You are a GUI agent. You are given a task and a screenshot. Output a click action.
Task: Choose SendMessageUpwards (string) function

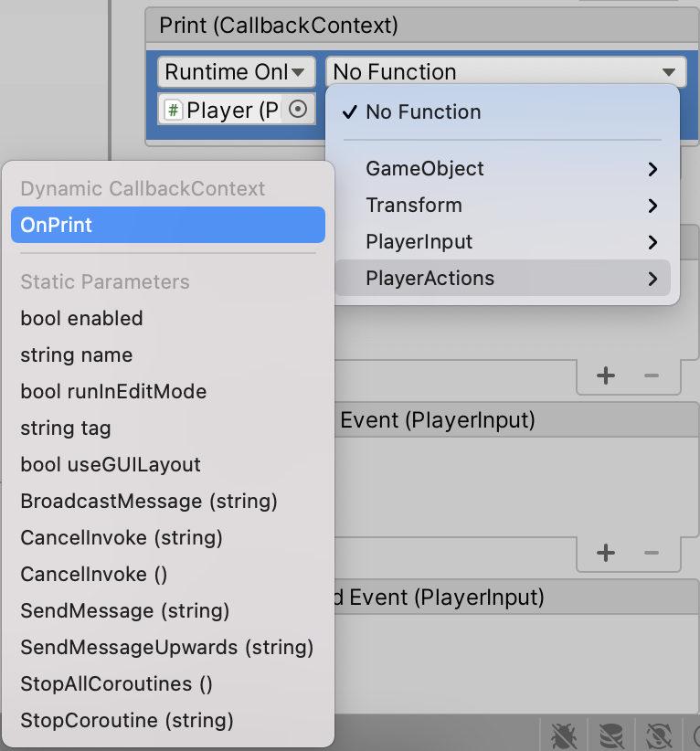(x=168, y=647)
